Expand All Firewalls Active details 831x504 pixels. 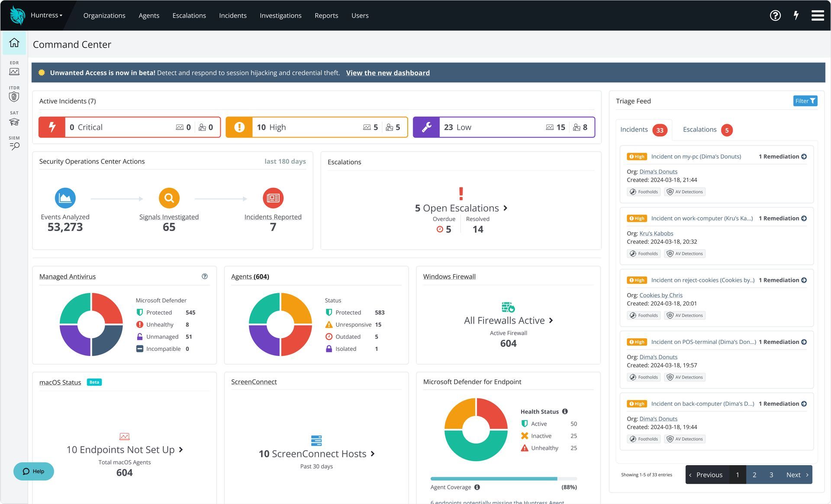tap(551, 321)
